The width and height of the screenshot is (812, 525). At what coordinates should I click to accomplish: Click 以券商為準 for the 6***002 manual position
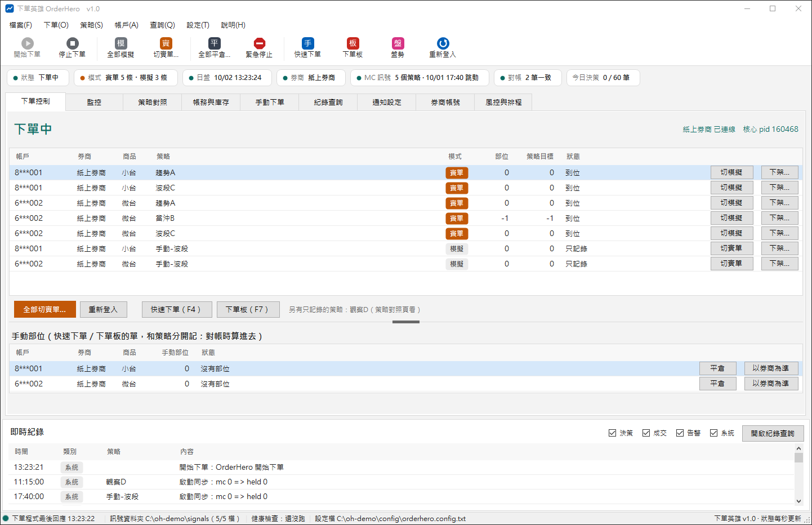click(x=771, y=384)
